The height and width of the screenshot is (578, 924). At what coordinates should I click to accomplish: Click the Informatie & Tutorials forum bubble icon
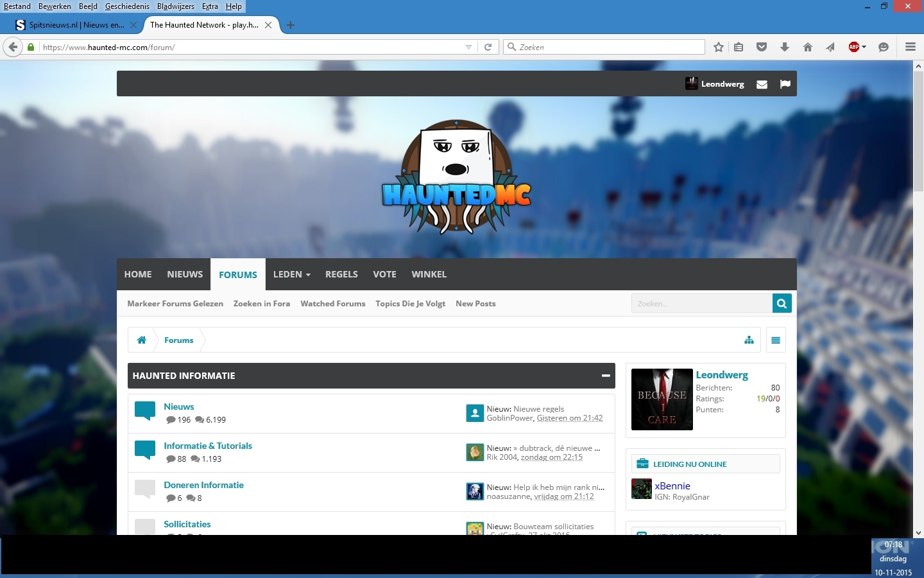[x=145, y=450]
